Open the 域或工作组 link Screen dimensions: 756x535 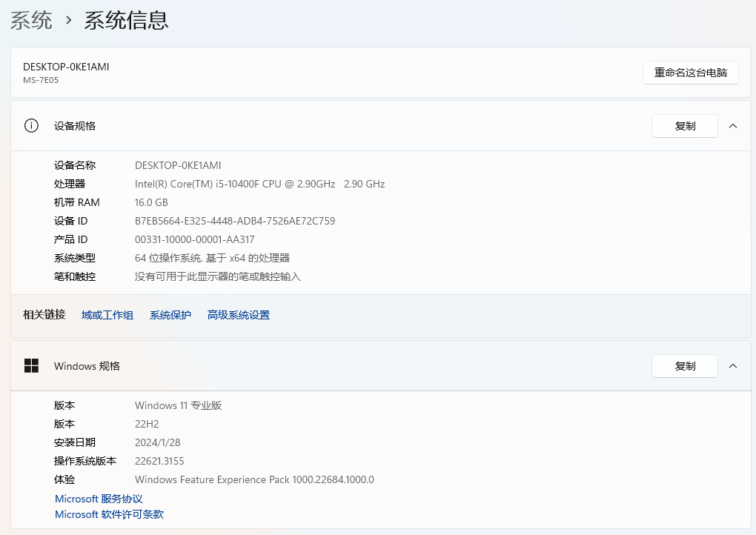point(107,315)
